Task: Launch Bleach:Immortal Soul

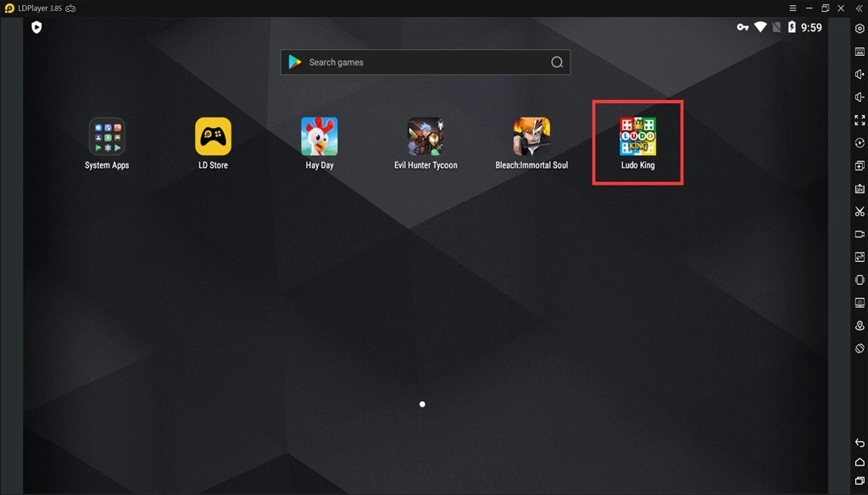Action: point(531,143)
